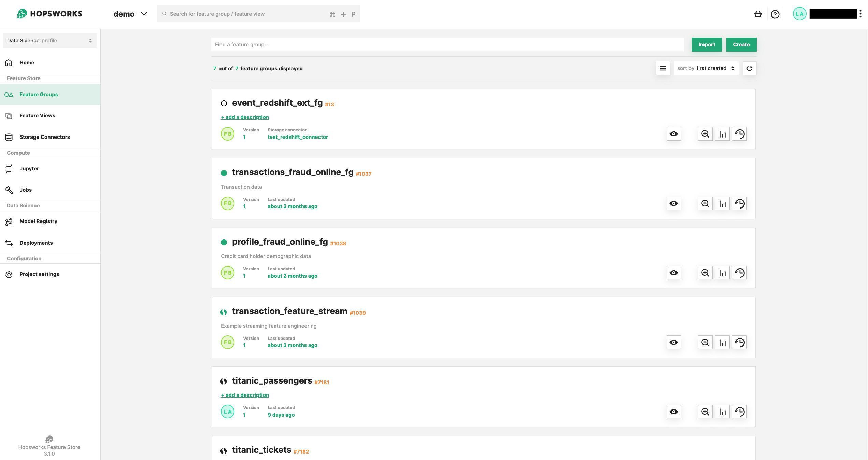
Task: Click the cart icon in the top bar
Action: [x=758, y=14]
